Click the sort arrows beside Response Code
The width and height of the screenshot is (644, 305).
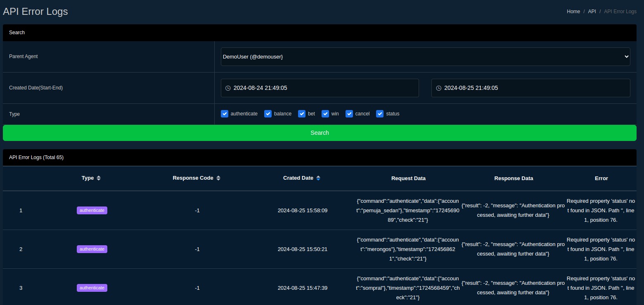(x=218, y=178)
